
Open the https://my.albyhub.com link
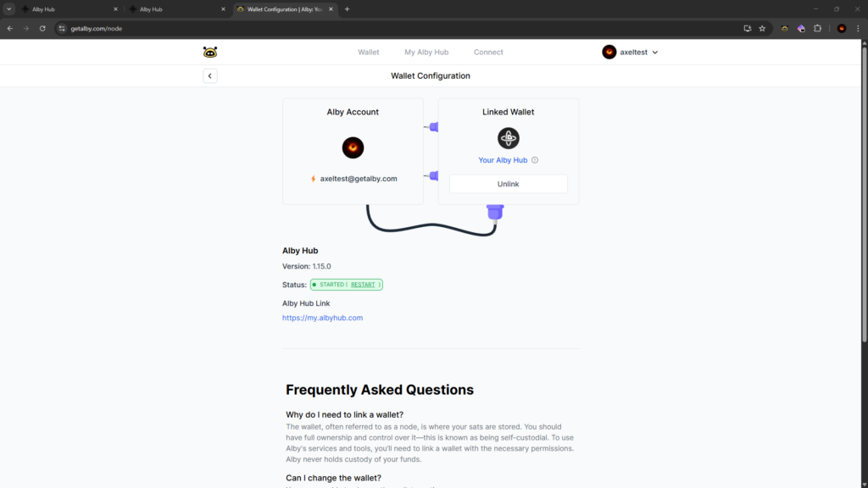point(322,318)
